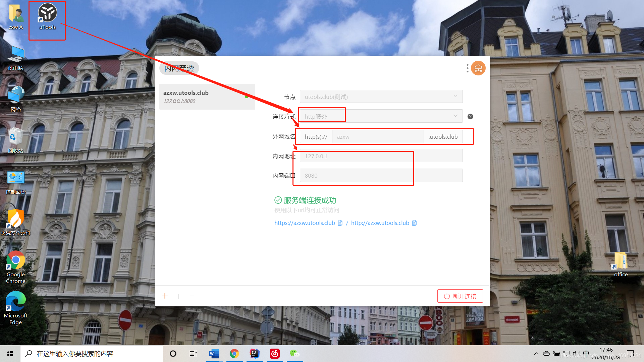This screenshot has width=644, height=362.
Task: Switch to IntelliJ IDEA in taskbar
Action: point(255,354)
